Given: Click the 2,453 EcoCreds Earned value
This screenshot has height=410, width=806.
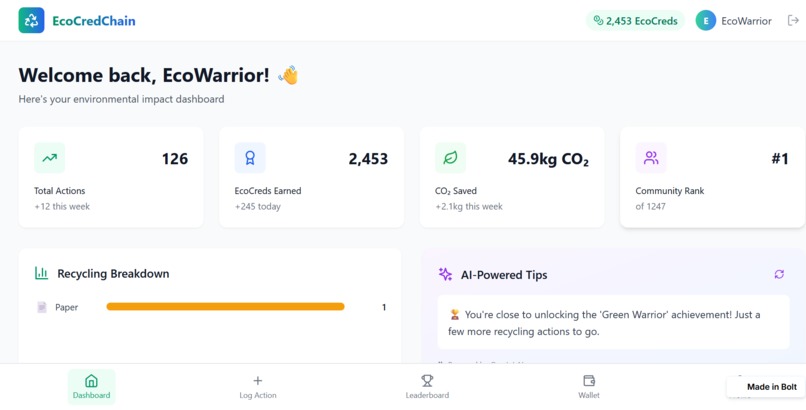Looking at the screenshot, I should click(368, 159).
